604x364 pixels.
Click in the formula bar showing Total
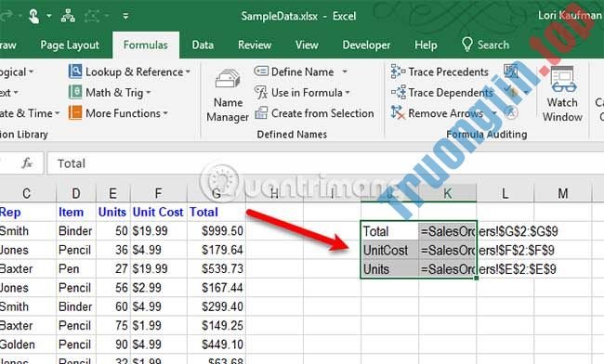[325, 163]
